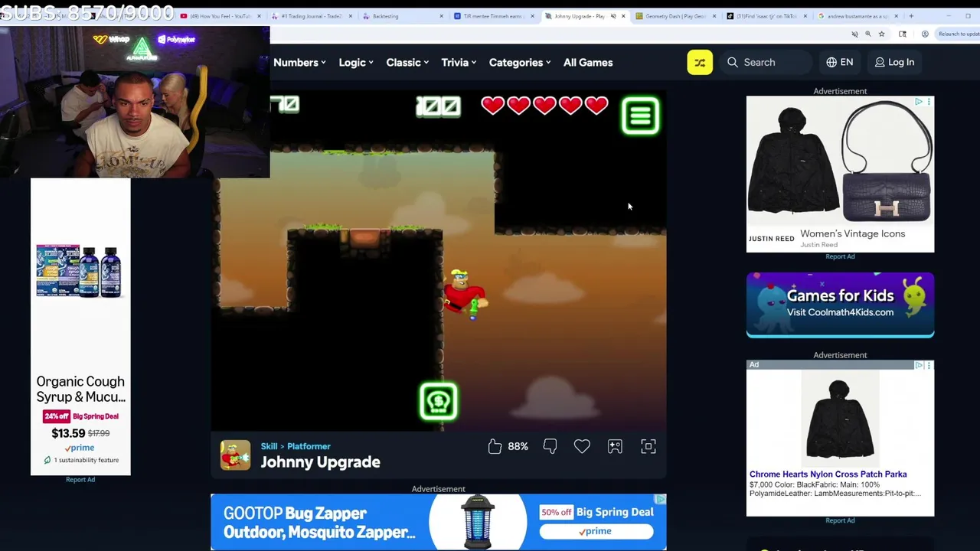Expand the Trivia dropdown menu

[x=459, y=63]
